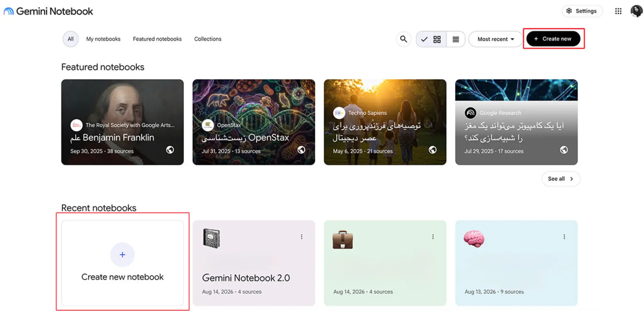Image resolution: width=644 pixels, height=311 pixels.
Task: Open the Benjamin Franklin featured notebook
Action: pos(122,122)
